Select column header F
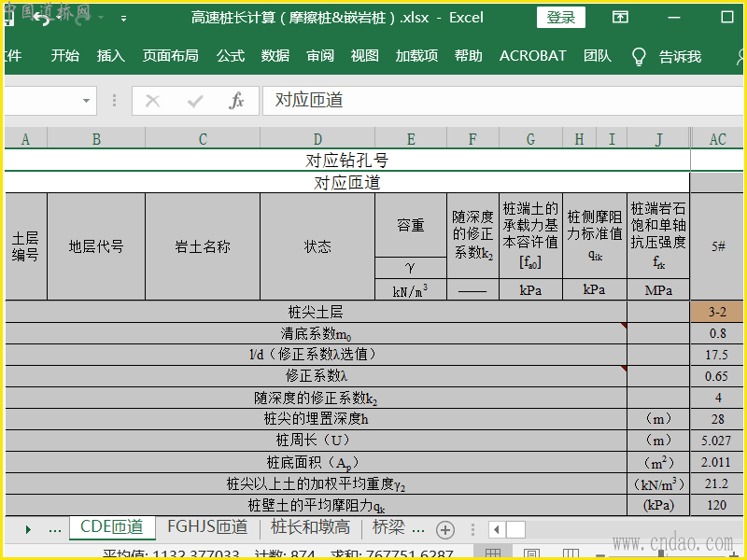 pos(472,139)
